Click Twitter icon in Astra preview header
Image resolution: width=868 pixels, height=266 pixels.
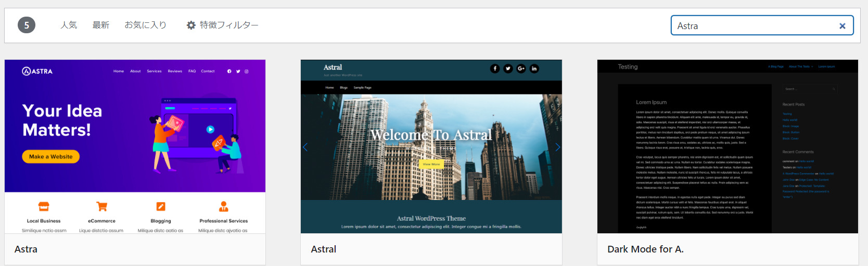click(238, 71)
